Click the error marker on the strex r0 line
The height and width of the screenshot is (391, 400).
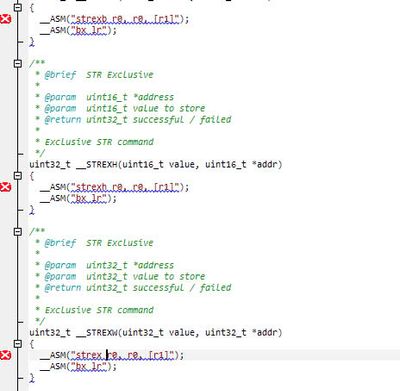click(5, 355)
